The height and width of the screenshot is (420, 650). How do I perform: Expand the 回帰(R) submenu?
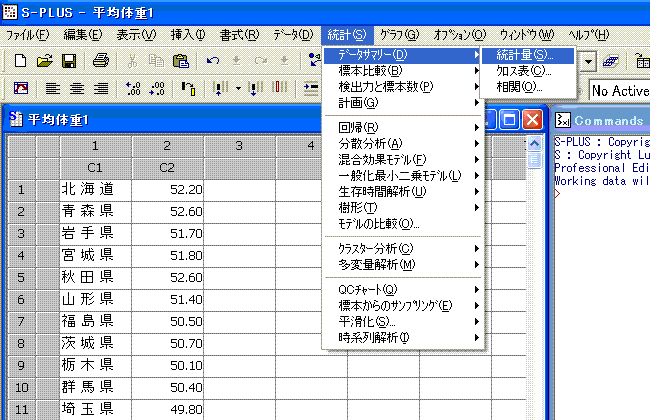coord(403,127)
